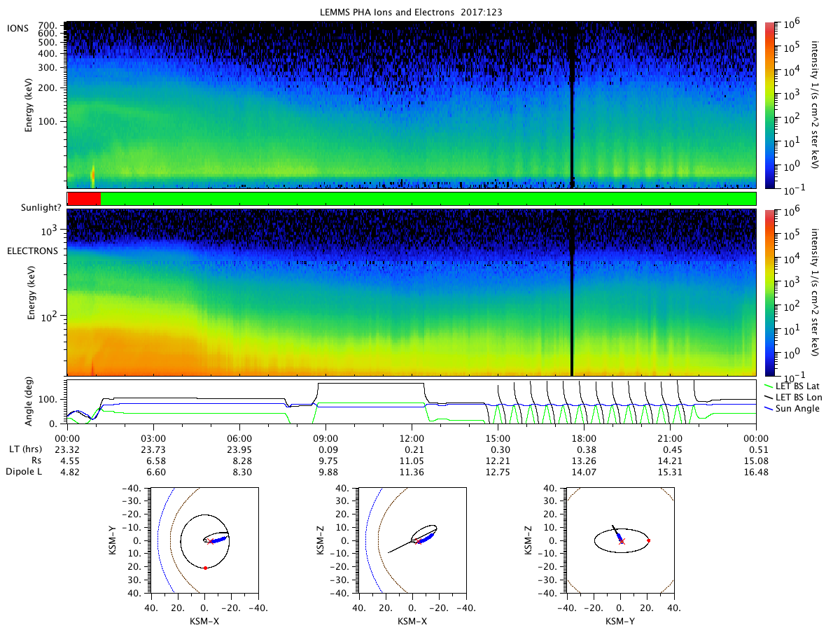The image size is (840, 630).
Task: Select the Rs value 13.26
Action: pos(584,461)
